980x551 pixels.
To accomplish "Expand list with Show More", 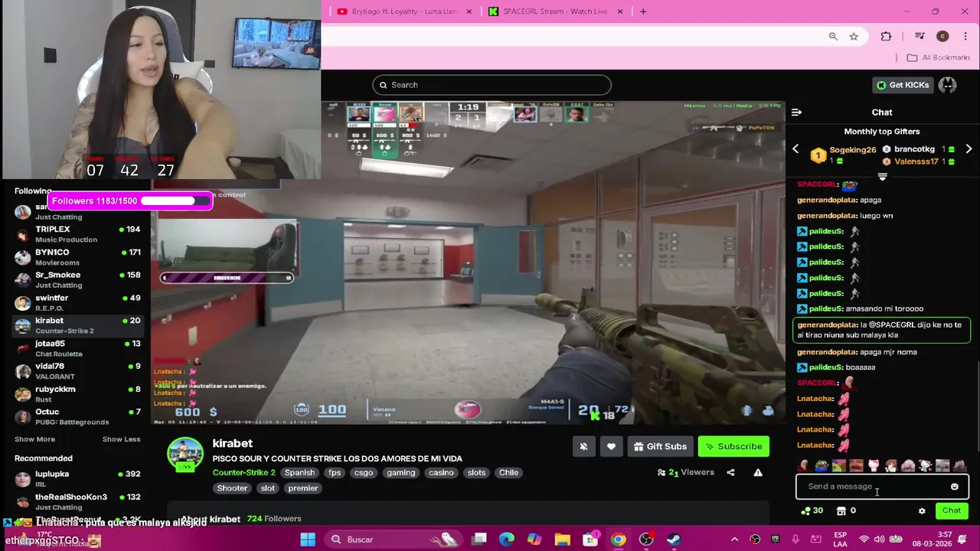I will 34,439.
